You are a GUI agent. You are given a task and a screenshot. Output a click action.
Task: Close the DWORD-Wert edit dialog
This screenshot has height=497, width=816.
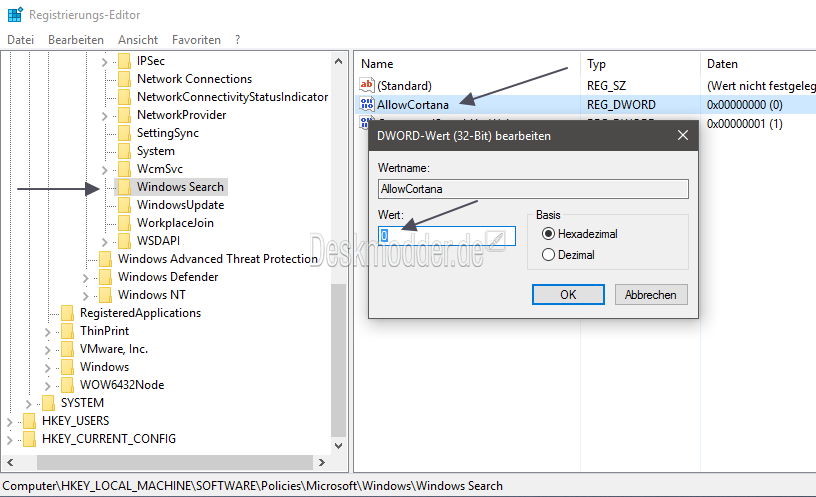(682, 135)
